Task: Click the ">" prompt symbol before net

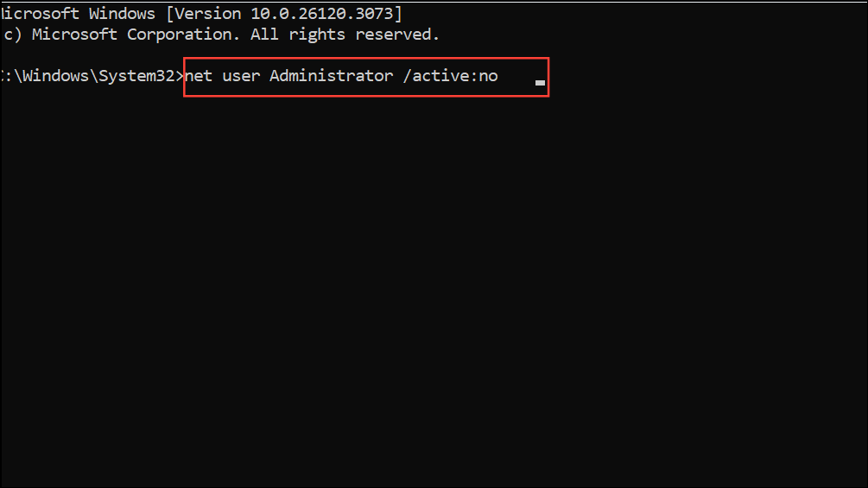Action: [x=180, y=76]
